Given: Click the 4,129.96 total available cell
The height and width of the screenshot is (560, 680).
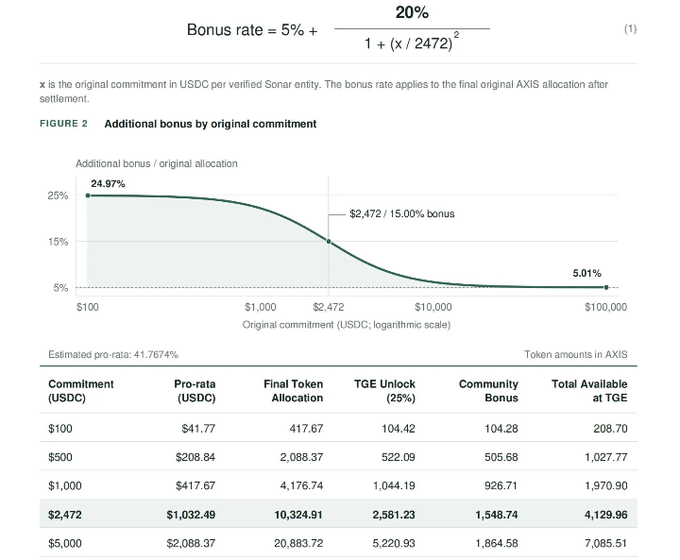Looking at the screenshot, I should [x=606, y=515].
